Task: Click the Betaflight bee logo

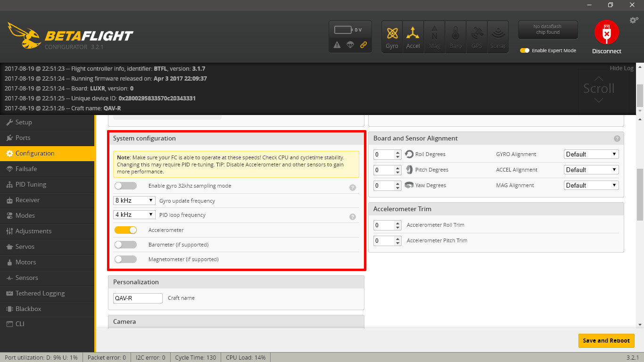Action: 25,35
